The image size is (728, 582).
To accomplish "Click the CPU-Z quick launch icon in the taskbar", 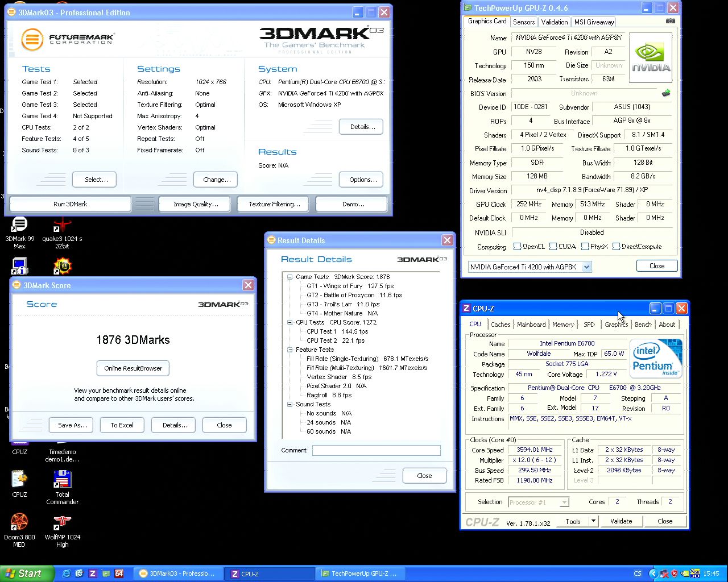I will point(92,573).
